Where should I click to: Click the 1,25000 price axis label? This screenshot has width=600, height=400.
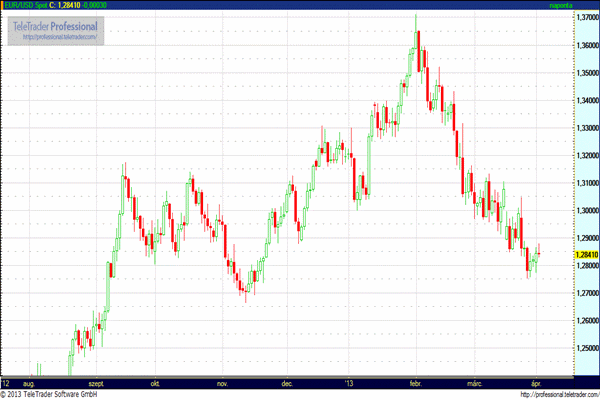coord(584,348)
